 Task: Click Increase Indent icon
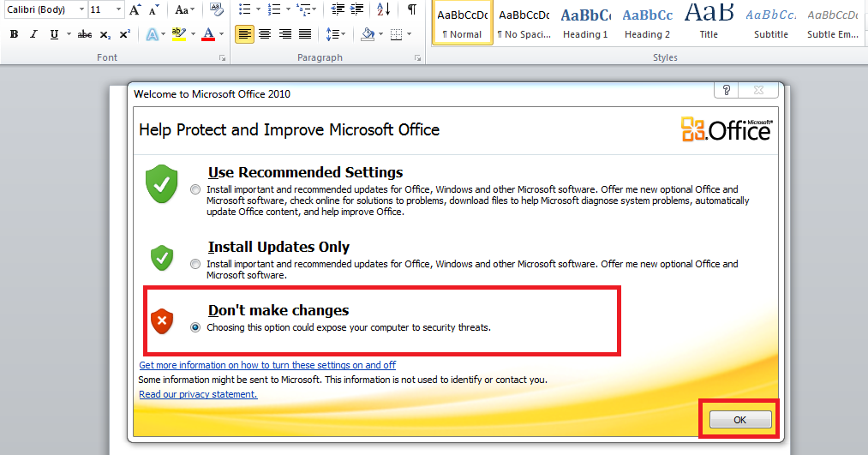[x=357, y=9]
